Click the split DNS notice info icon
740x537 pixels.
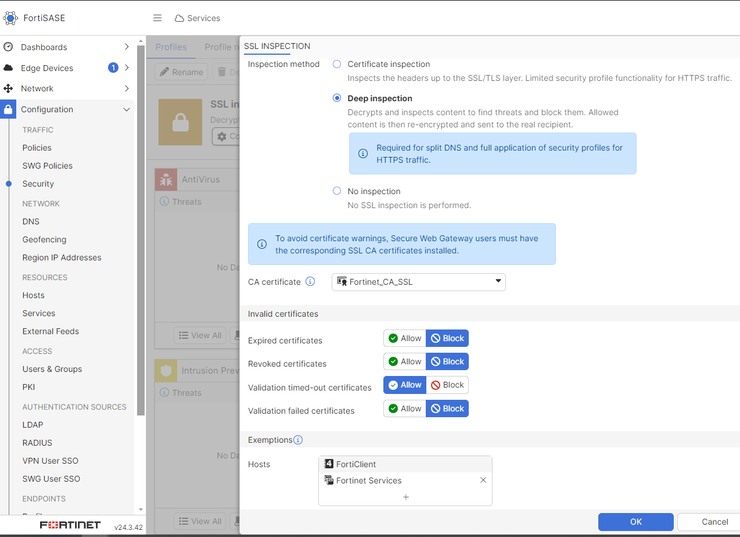click(362, 153)
